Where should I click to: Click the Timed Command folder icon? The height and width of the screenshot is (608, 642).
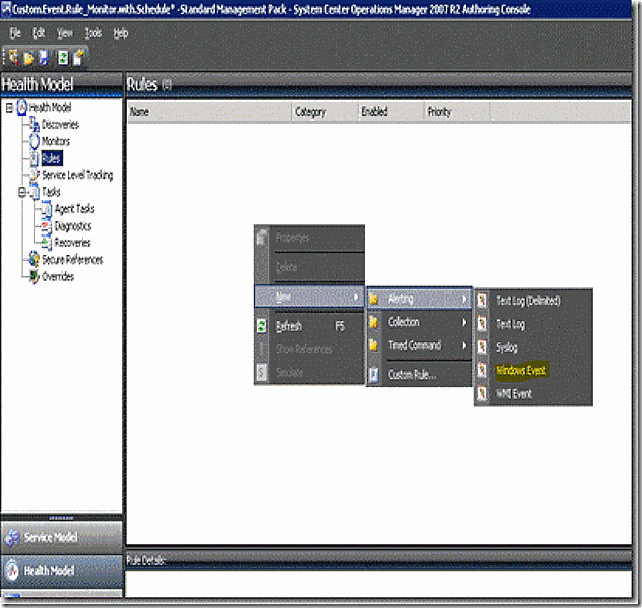373,346
